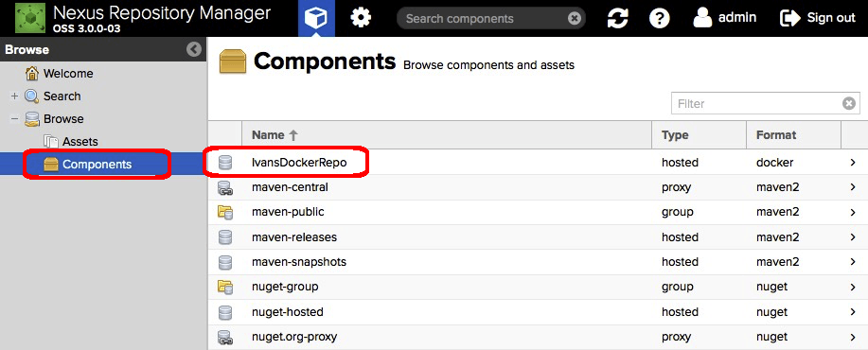
Task: Expand the IvansDockerRepo row chevron
Action: [x=853, y=163]
